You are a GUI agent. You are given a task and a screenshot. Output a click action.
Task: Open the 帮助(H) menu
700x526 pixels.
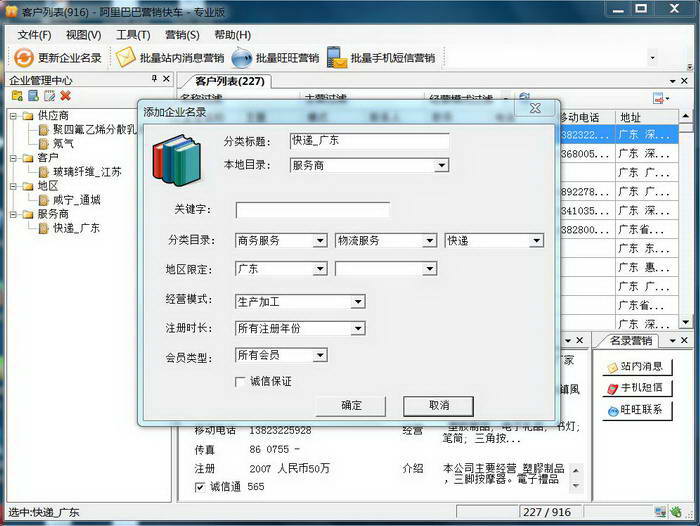click(x=232, y=35)
